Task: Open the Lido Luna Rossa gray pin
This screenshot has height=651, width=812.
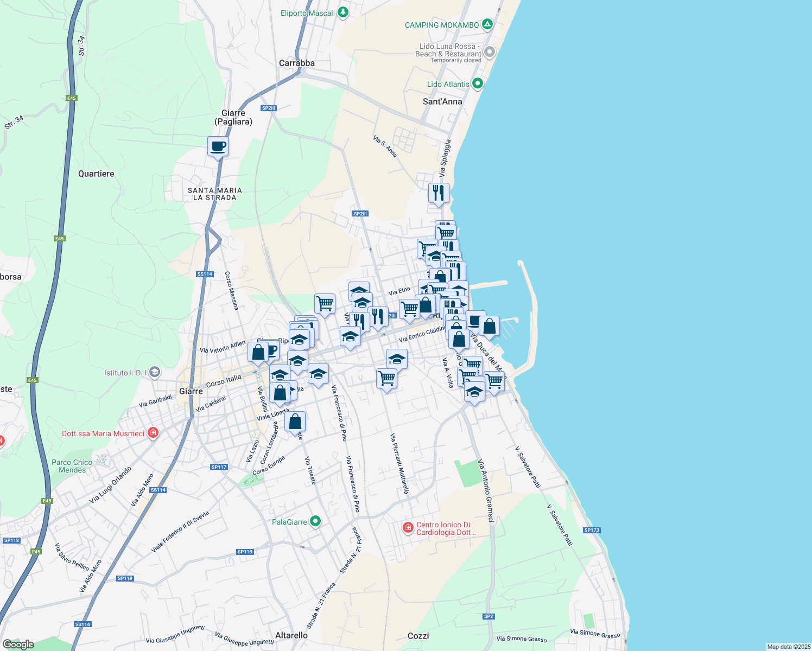Action: [x=490, y=53]
